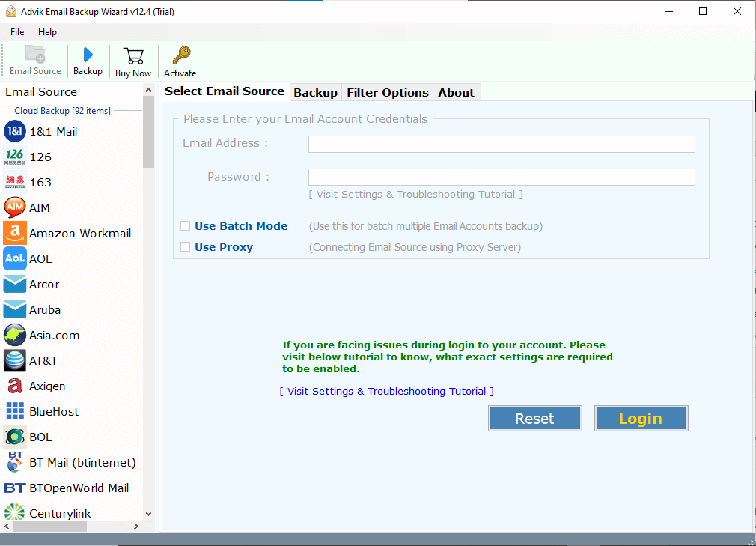Click the source list scroll down arrow
Viewport: 756px width, 546px height.
click(x=148, y=514)
